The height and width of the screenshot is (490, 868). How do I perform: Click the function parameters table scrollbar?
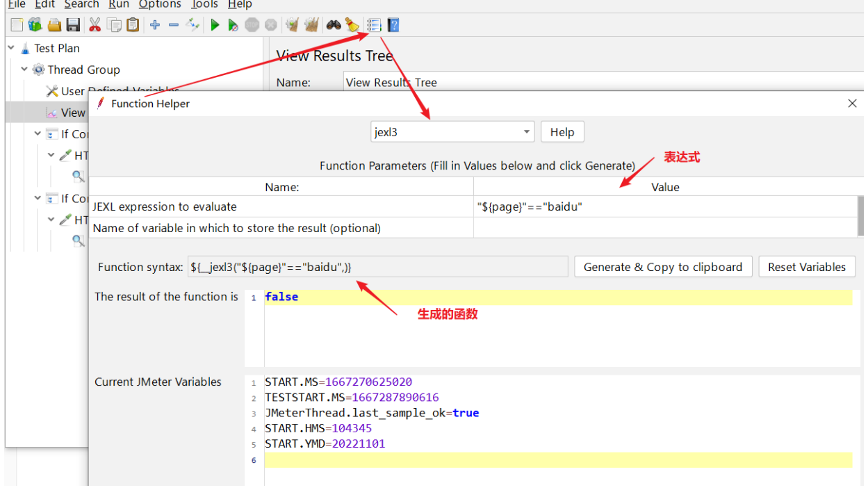(860, 216)
